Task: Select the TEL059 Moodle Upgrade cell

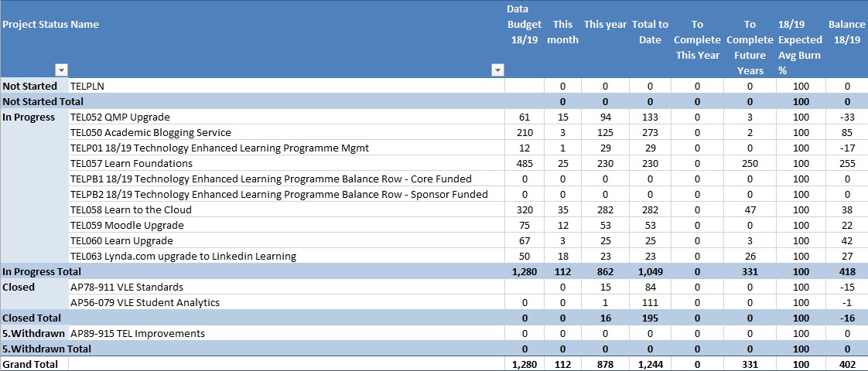Action: point(127,225)
